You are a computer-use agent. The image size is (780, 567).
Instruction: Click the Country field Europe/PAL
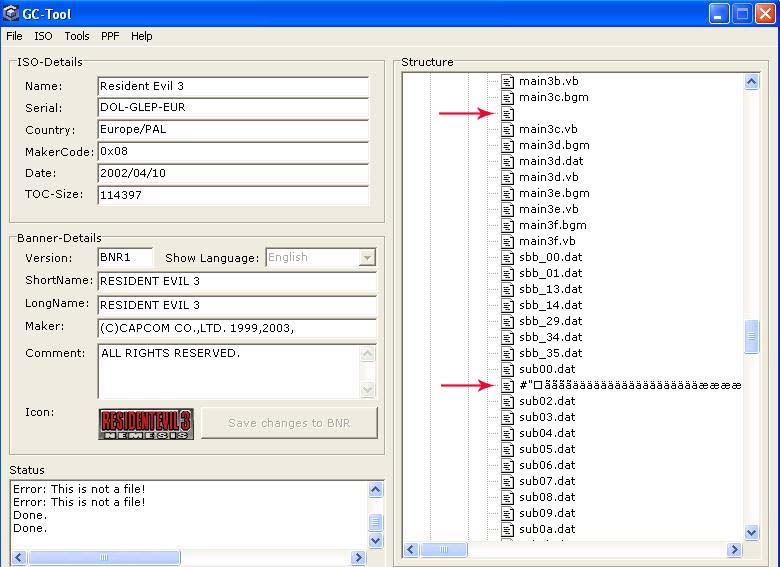click(x=233, y=129)
